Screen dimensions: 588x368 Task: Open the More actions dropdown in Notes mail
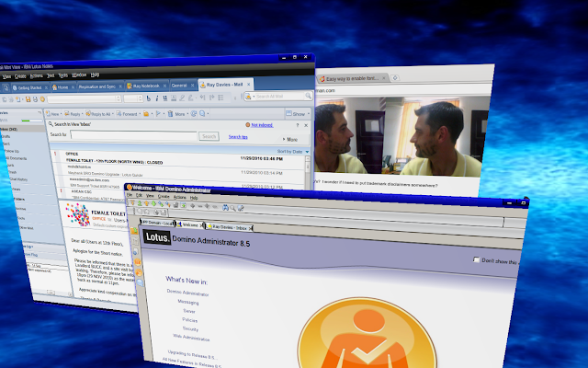click(187, 114)
